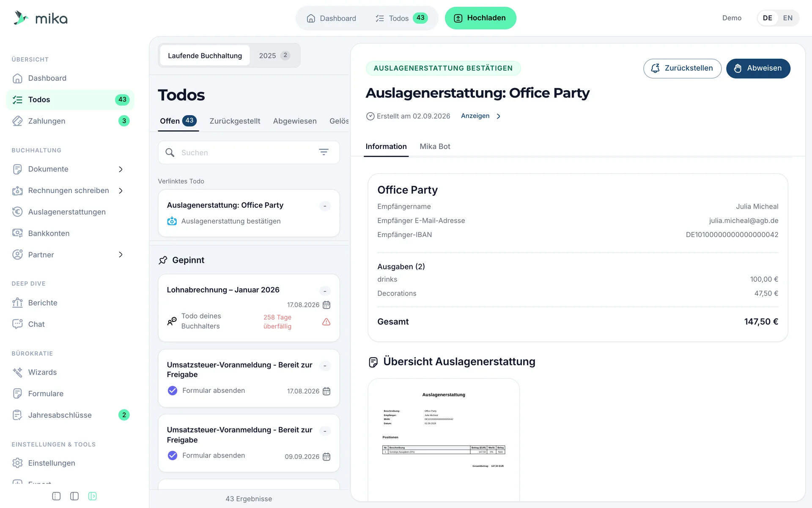Click the Zurückstellen button
The image size is (812, 508).
pos(682,68)
